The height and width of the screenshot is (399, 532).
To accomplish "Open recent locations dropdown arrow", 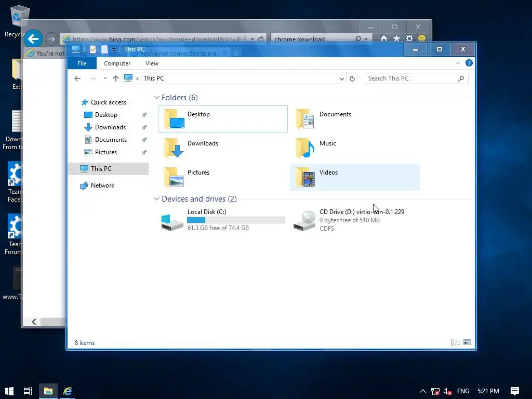I will click(105, 78).
